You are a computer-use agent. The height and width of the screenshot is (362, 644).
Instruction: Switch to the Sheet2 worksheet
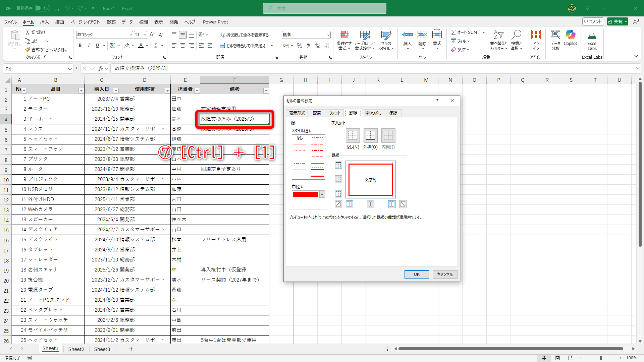(x=76, y=349)
